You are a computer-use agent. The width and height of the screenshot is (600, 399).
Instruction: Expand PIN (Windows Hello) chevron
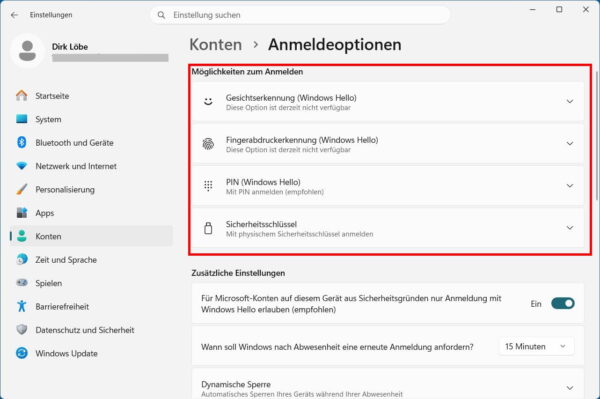click(x=570, y=186)
